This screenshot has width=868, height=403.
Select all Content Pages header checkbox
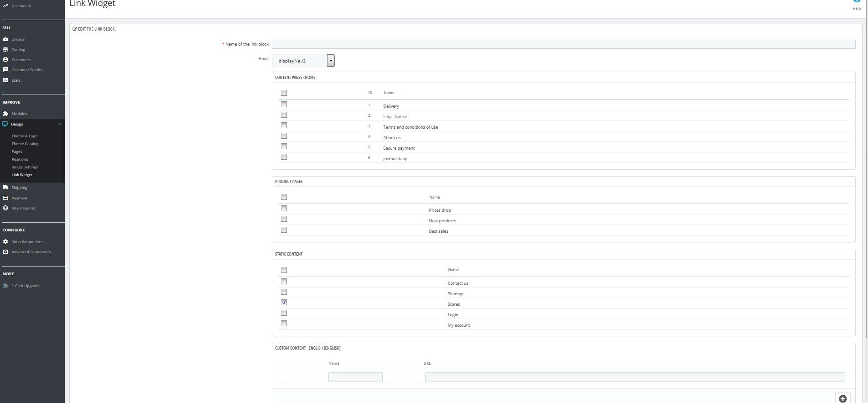[x=284, y=93]
